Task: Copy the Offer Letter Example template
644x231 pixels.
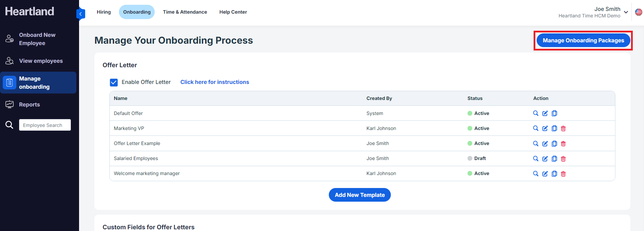Action: pyautogui.click(x=554, y=144)
